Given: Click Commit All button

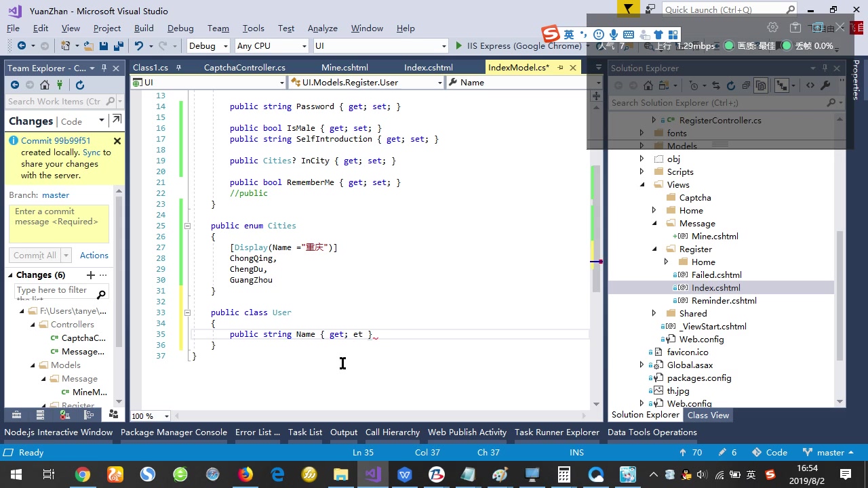Looking at the screenshot, I should [35, 255].
